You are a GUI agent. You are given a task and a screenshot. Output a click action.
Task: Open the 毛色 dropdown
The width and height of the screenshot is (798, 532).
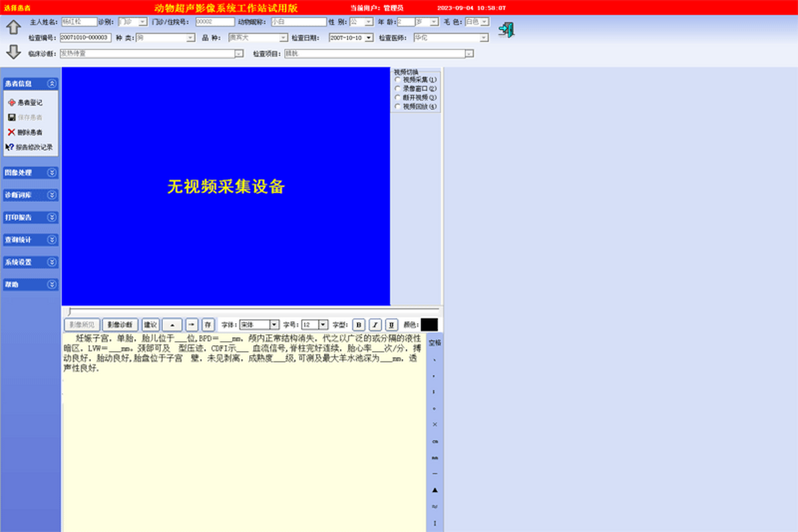pos(484,22)
